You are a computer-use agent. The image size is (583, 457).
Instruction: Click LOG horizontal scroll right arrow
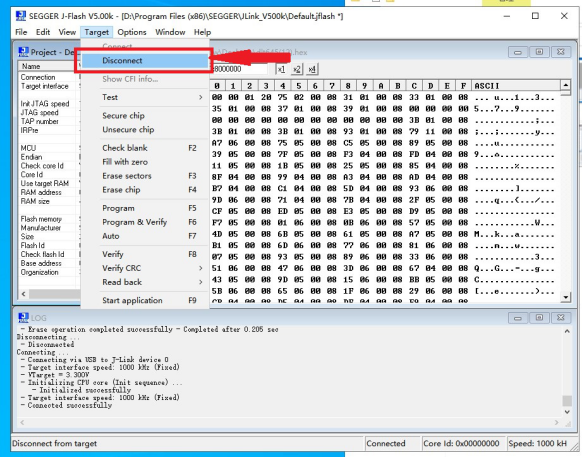click(x=557, y=422)
